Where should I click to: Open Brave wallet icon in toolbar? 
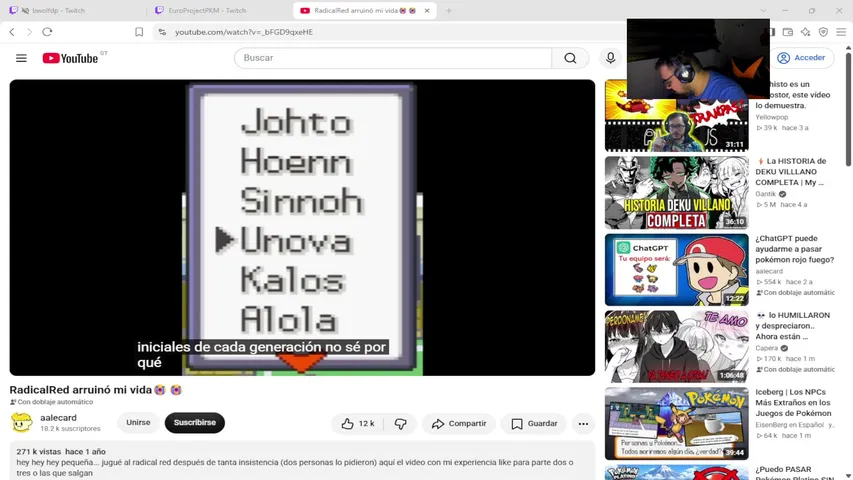tap(788, 32)
